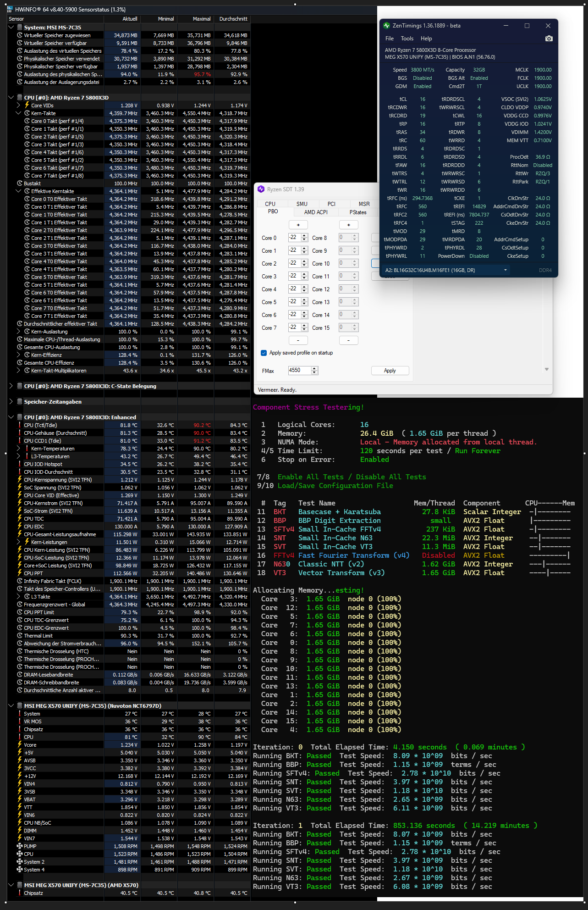The image size is (588, 910).
Task: Click the FMax 4550 input field
Action: coord(300,370)
